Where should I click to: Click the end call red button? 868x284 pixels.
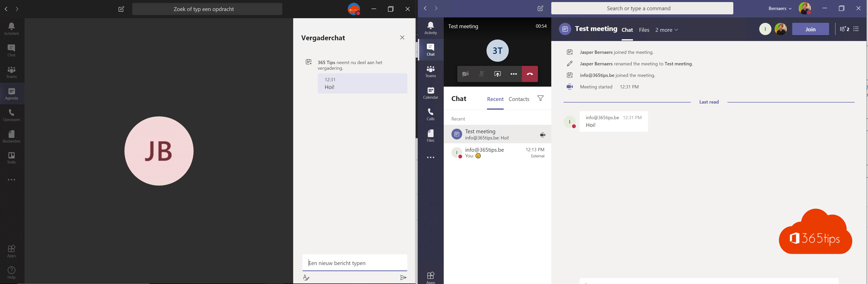click(x=529, y=73)
